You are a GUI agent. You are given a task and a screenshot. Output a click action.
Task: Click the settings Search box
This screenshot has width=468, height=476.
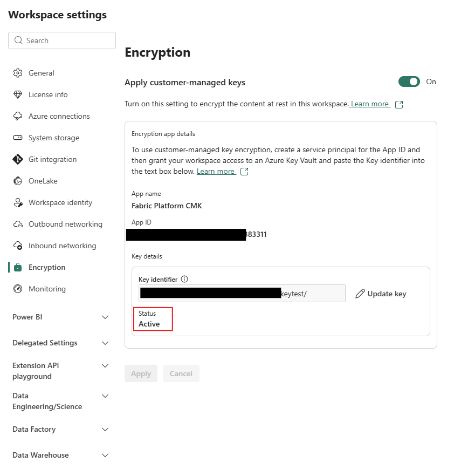pos(62,40)
